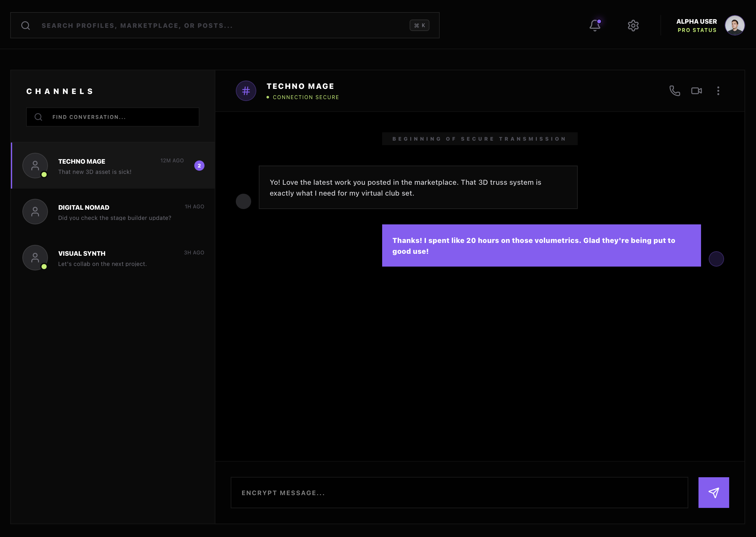Open notifications bell icon
The width and height of the screenshot is (756, 537).
tap(595, 26)
